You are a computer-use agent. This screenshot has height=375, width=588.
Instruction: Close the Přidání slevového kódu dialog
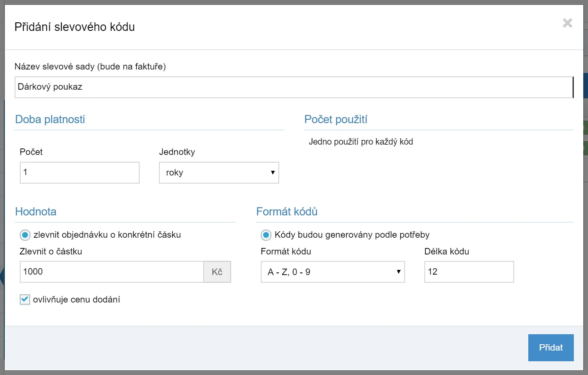[567, 23]
